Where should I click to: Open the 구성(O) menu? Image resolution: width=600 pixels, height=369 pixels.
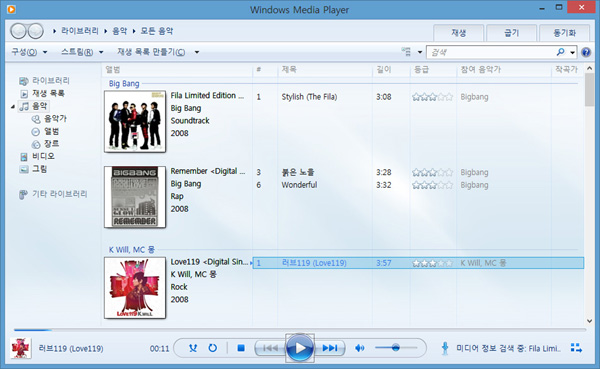coord(29,52)
